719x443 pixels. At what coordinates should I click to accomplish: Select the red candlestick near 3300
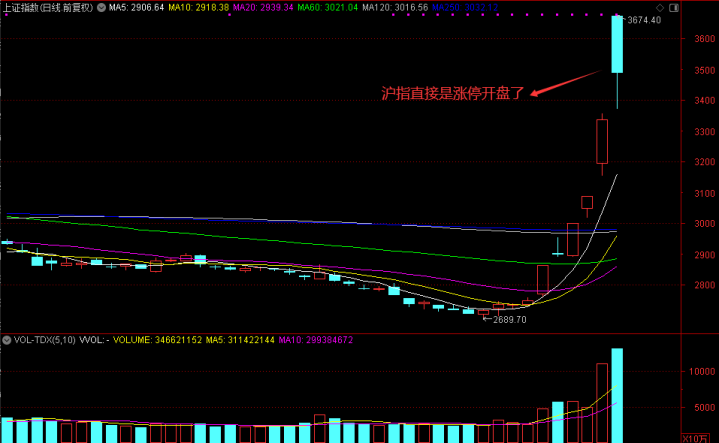(602, 141)
